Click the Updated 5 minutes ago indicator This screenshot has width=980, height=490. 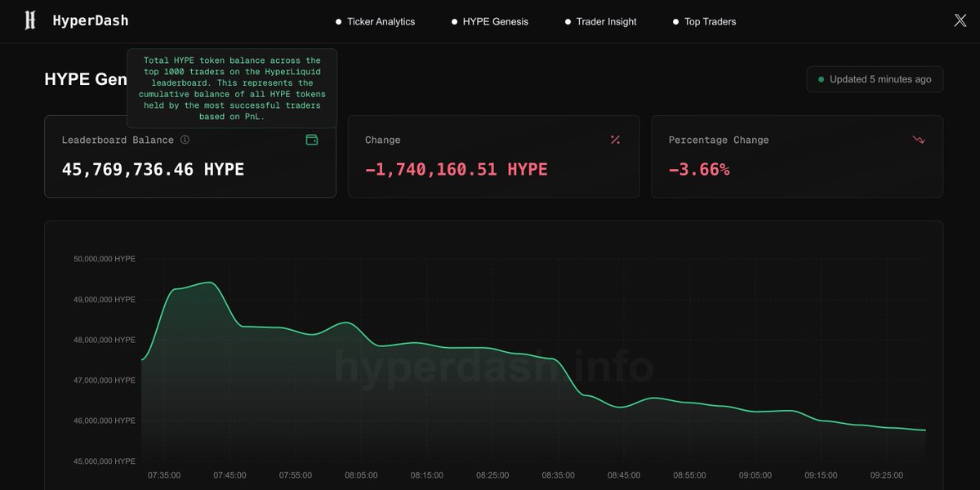874,79
